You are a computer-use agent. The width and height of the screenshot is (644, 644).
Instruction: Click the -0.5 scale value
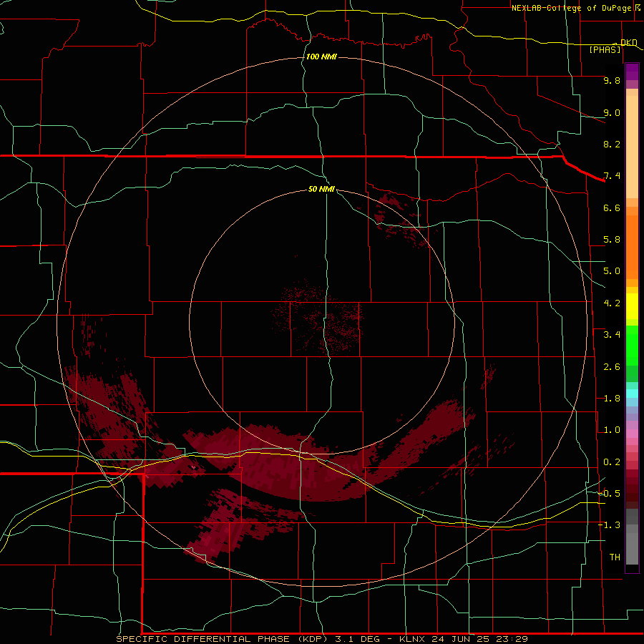(x=609, y=494)
